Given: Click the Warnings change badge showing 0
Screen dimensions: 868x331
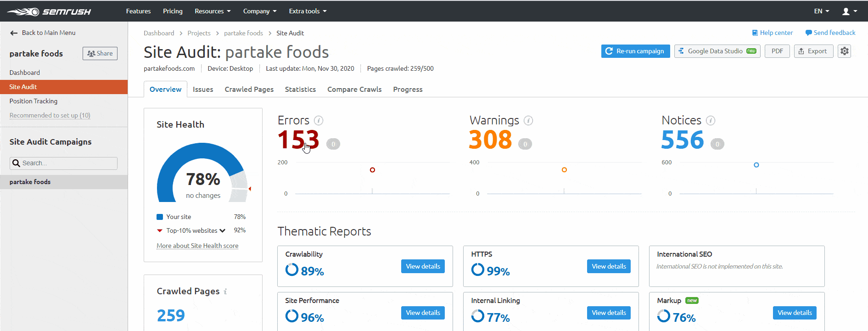Looking at the screenshot, I should [x=525, y=144].
